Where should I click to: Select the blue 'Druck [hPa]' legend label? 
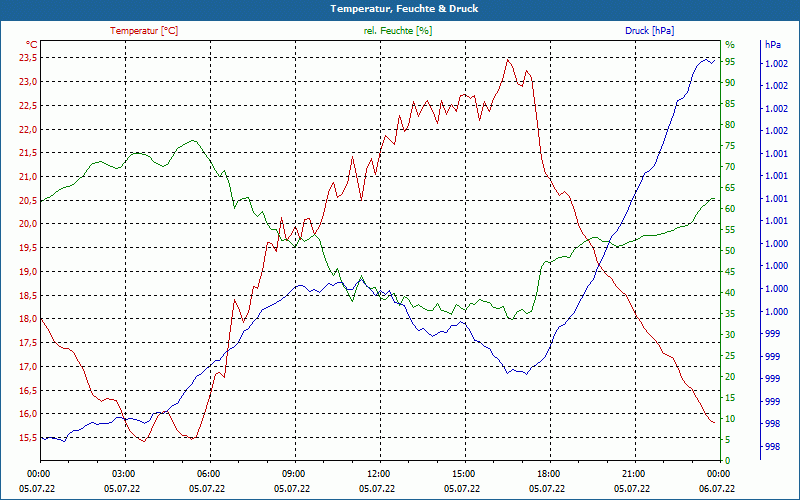(649, 31)
